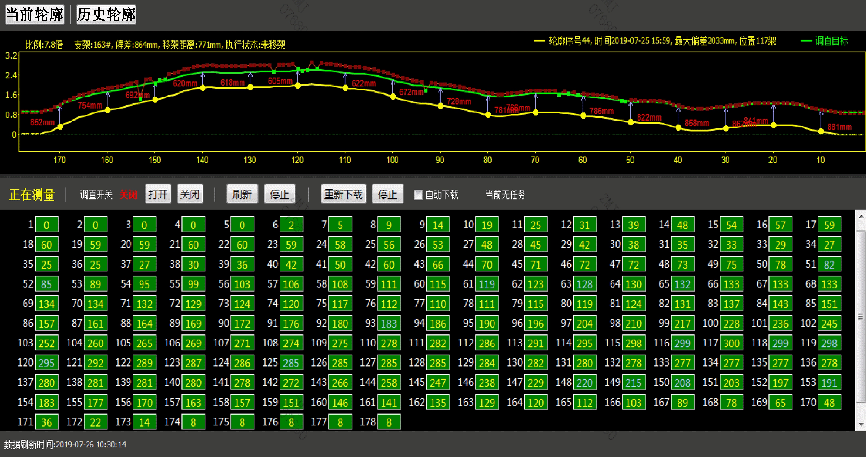
Task: Click scrollbar down arrow in data grid
Action: [861, 424]
